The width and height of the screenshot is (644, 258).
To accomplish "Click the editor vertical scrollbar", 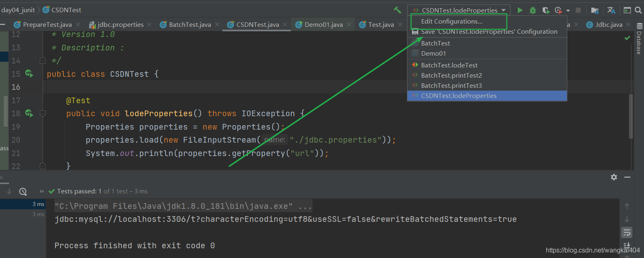I will coord(631,116).
